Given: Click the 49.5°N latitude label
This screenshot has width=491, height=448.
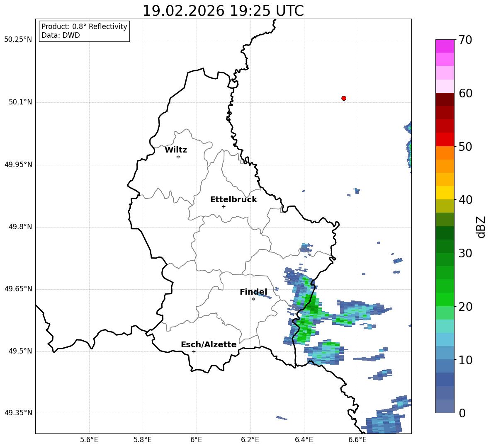Looking at the screenshot, I should [20, 351].
